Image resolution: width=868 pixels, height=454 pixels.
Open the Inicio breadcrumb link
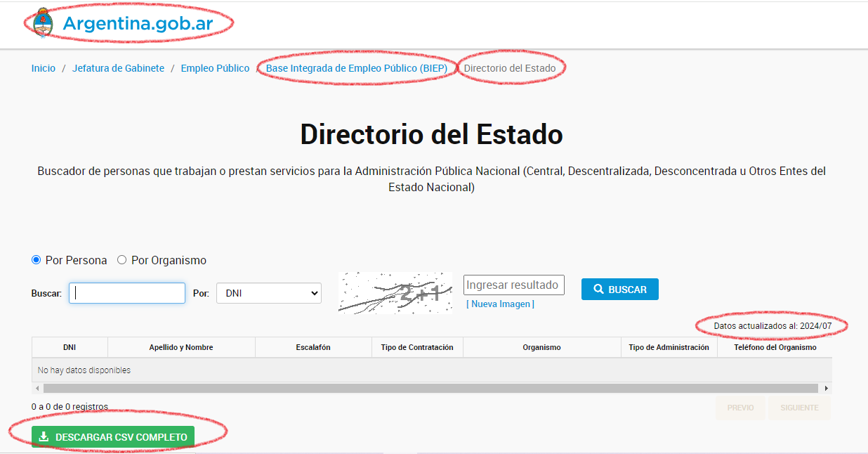point(43,68)
